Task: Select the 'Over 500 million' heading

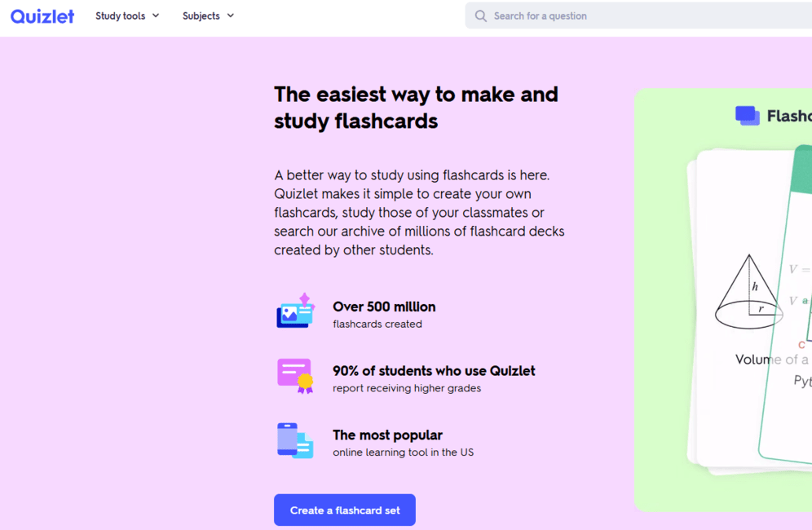Action: (384, 307)
